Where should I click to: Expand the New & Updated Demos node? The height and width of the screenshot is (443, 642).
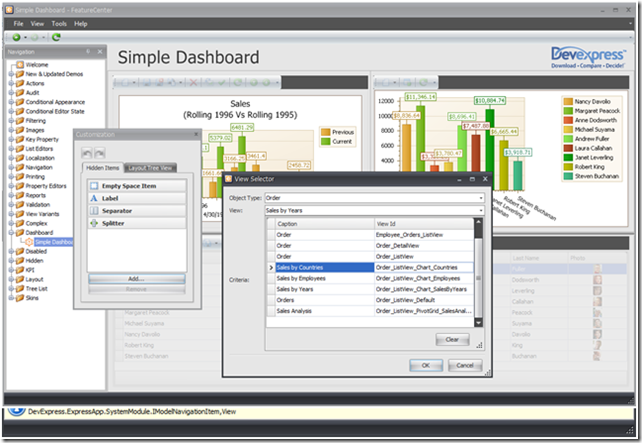click(x=11, y=74)
